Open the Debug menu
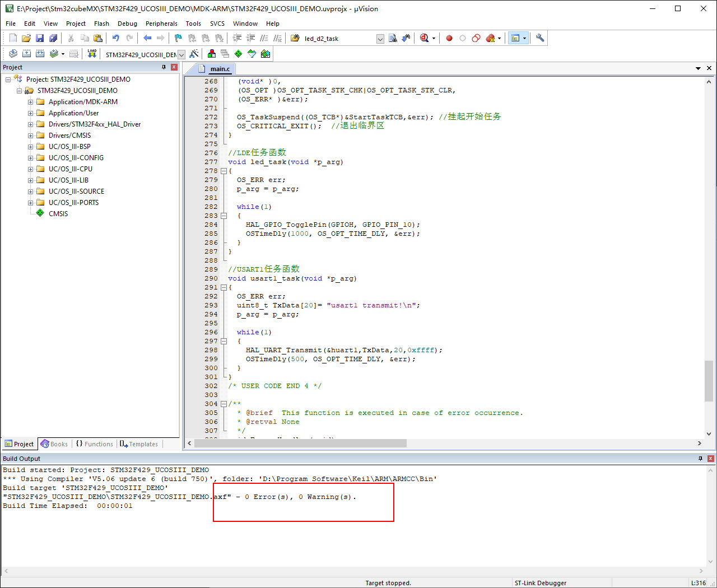717x588 pixels. click(x=127, y=24)
